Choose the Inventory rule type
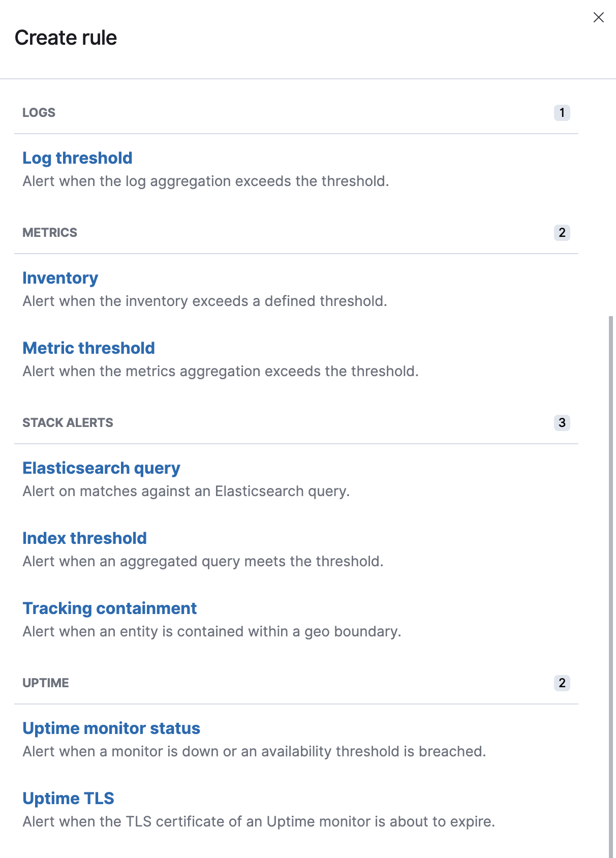The width and height of the screenshot is (616, 858). [60, 278]
